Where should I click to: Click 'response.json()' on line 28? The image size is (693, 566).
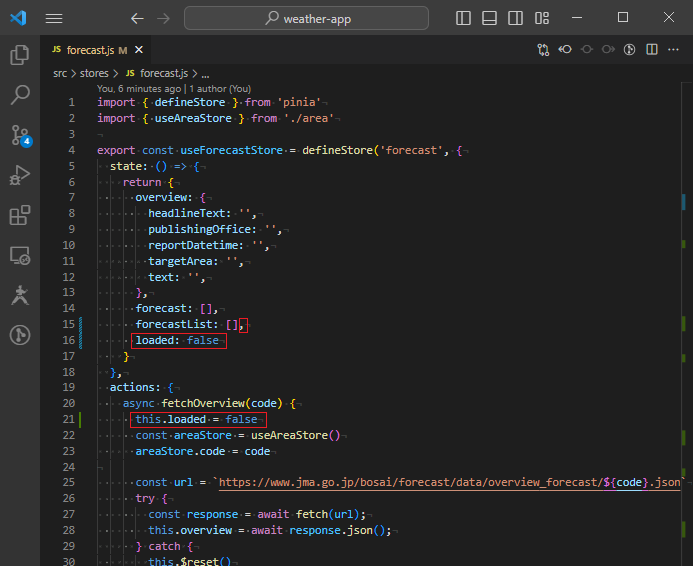point(337,530)
